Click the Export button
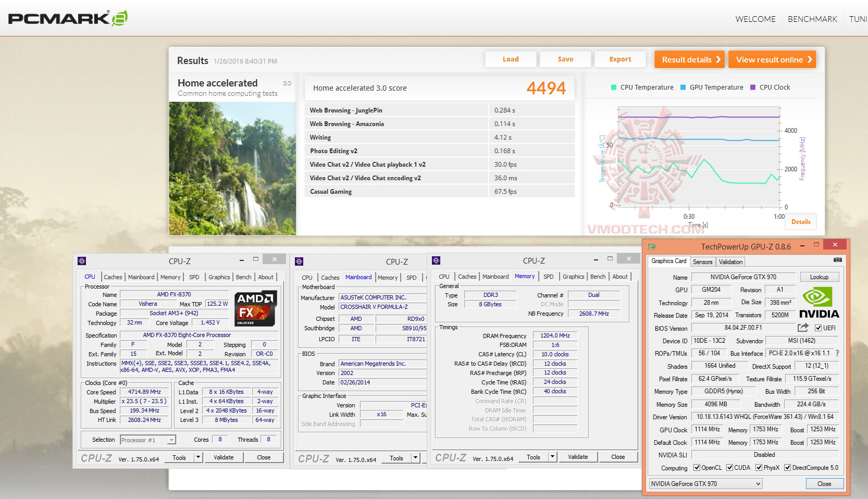The height and width of the screenshot is (499, 868). coord(620,59)
